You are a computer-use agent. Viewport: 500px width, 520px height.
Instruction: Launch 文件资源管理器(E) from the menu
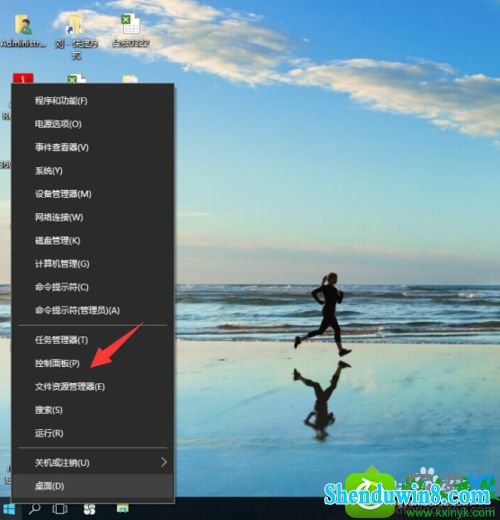click(x=93, y=387)
